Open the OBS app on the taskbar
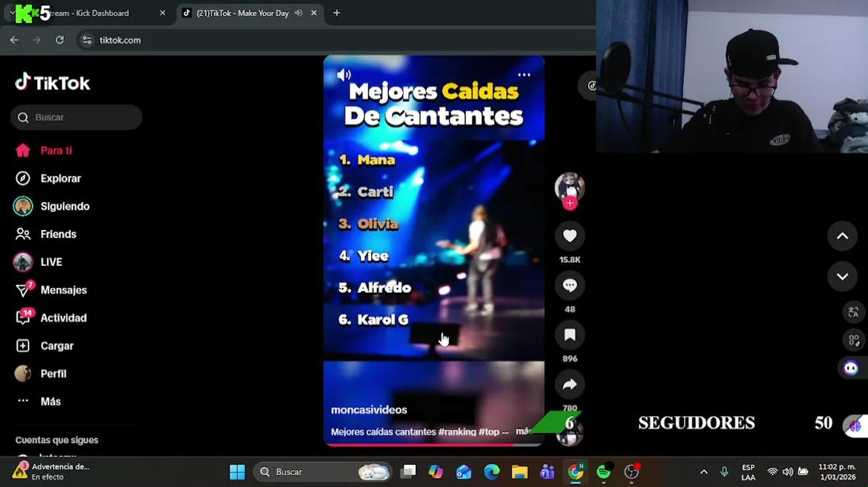868x487 pixels. coord(631,471)
